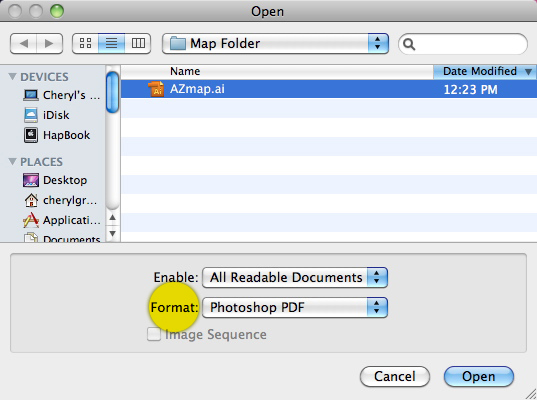This screenshot has height=400, width=537.
Task: Open the Format Photoshop PDF dropdown
Action: (x=295, y=307)
